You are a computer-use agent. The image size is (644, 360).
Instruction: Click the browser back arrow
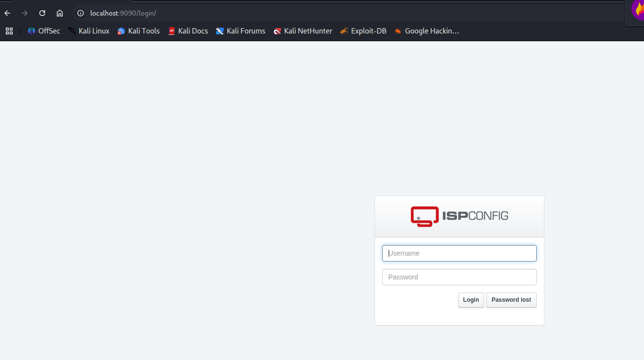click(7, 13)
